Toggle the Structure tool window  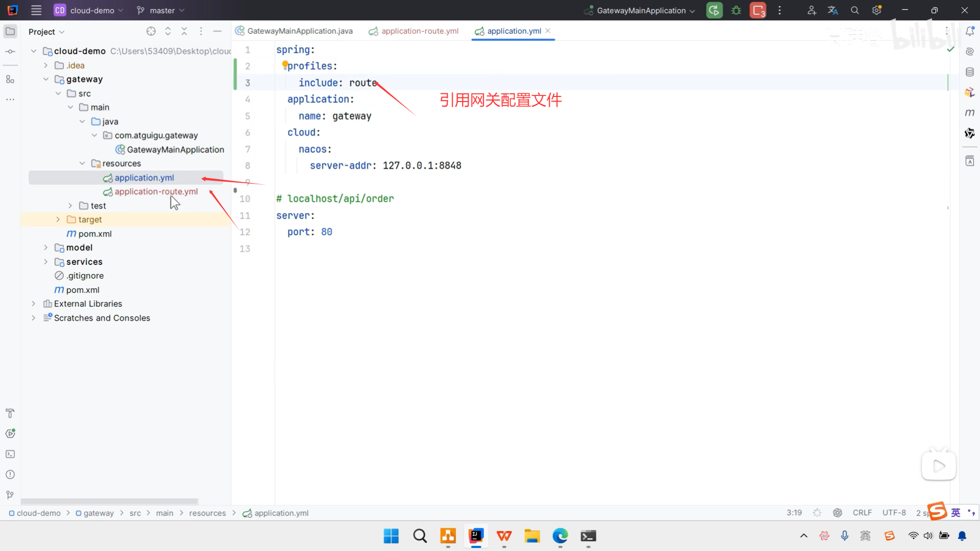coord(10,79)
